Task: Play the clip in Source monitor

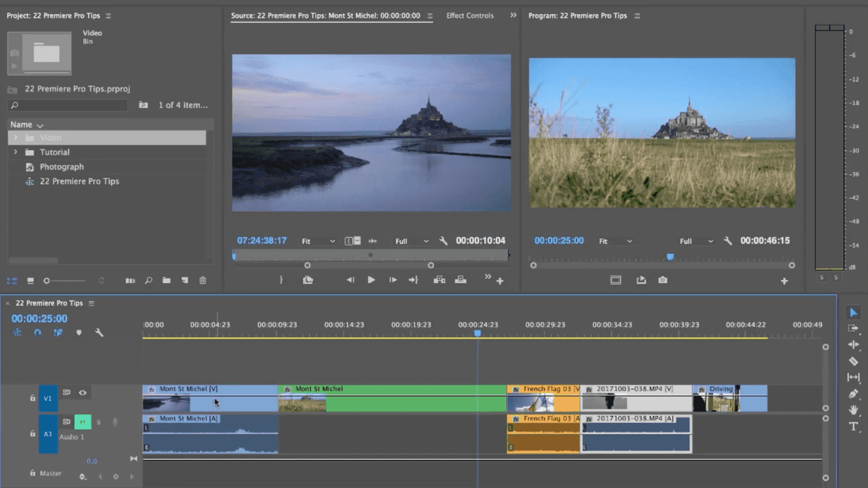Action: point(372,280)
